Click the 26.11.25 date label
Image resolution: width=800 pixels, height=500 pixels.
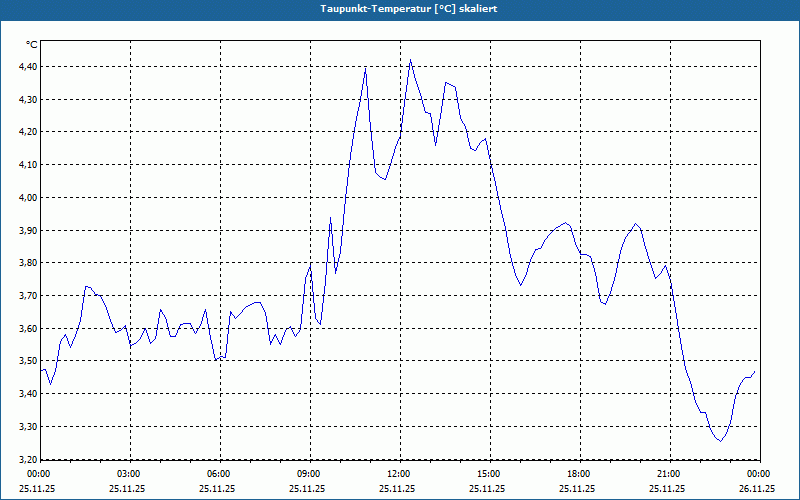pos(756,489)
